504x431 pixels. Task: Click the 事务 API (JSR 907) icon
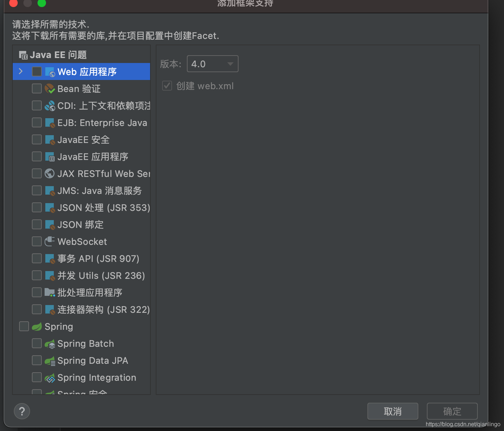click(50, 259)
